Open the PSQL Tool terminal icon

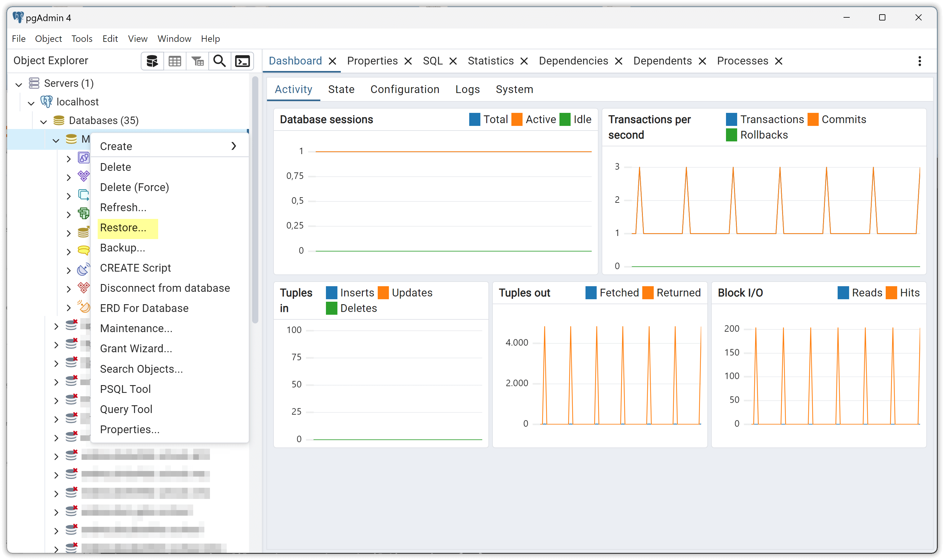[242, 61]
